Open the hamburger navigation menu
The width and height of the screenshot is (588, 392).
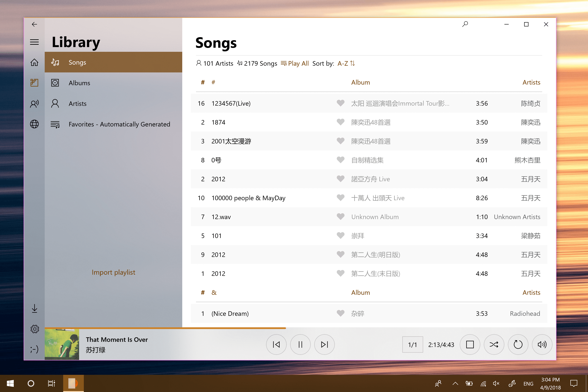point(34,42)
